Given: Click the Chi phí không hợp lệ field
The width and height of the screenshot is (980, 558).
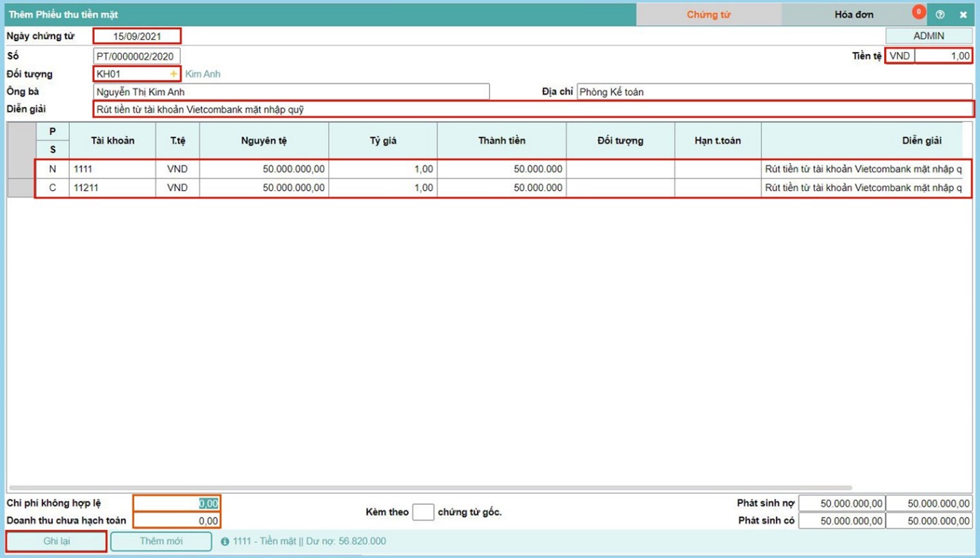Looking at the screenshot, I should click(x=177, y=504).
